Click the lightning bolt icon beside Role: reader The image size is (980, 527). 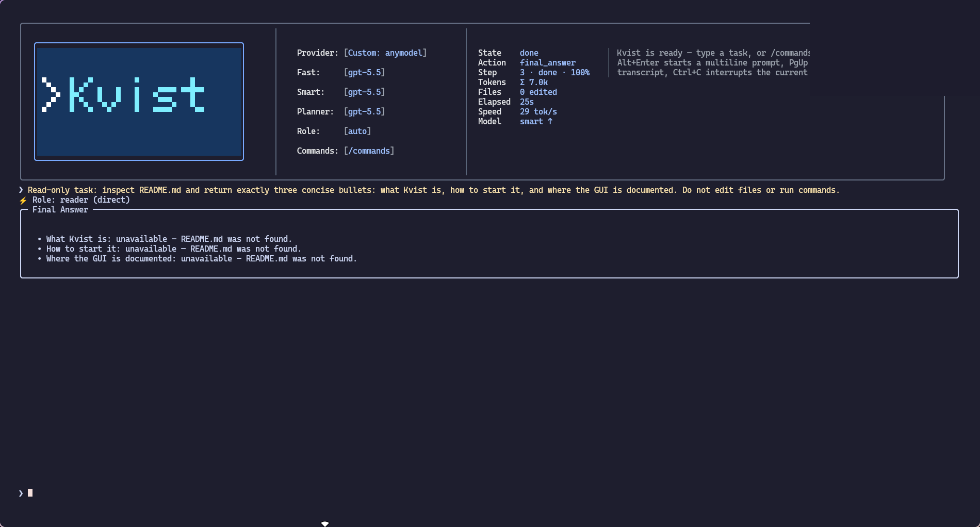(23, 200)
